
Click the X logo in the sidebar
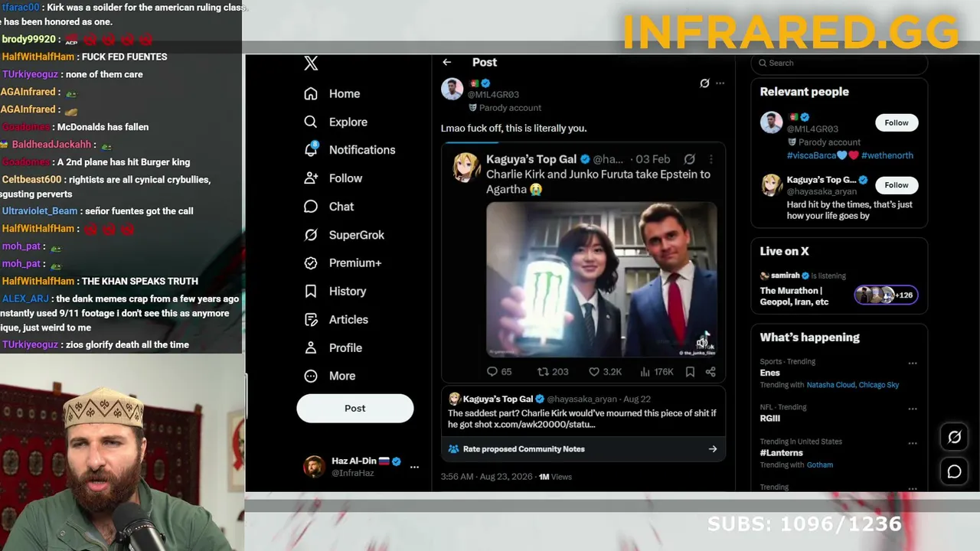[x=311, y=64]
